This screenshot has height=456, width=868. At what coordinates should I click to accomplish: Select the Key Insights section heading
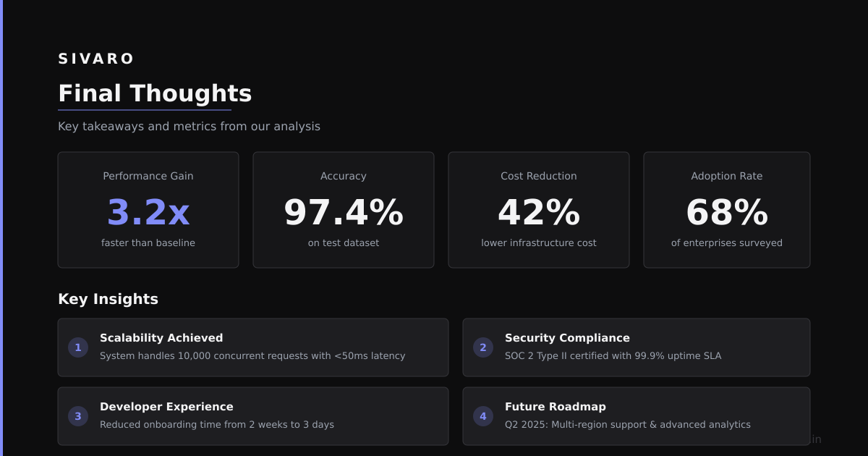tap(108, 299)
